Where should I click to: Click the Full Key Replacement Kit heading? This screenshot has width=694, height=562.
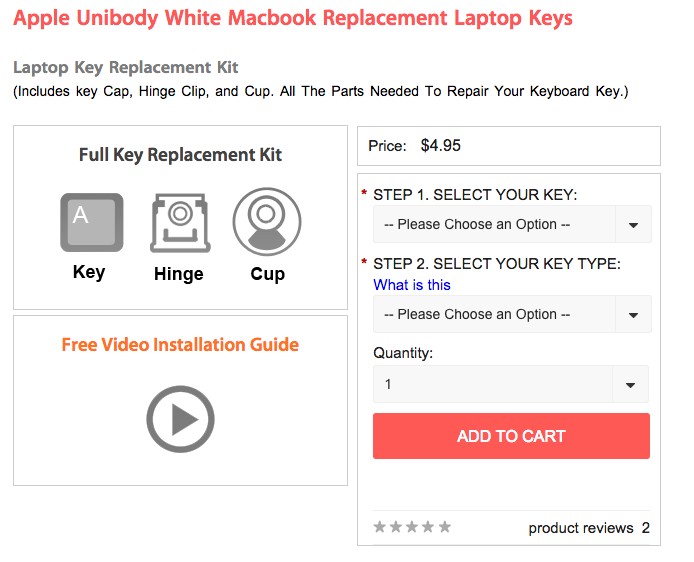coord(180,155)
